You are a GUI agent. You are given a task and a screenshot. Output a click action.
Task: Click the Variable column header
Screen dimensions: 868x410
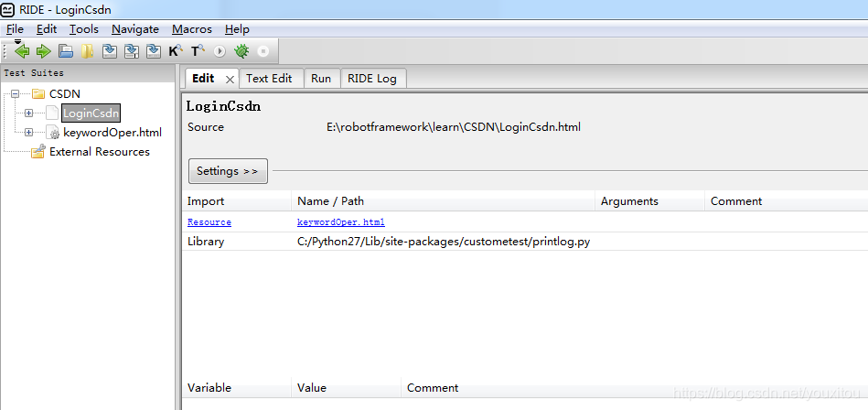[236, 387]
